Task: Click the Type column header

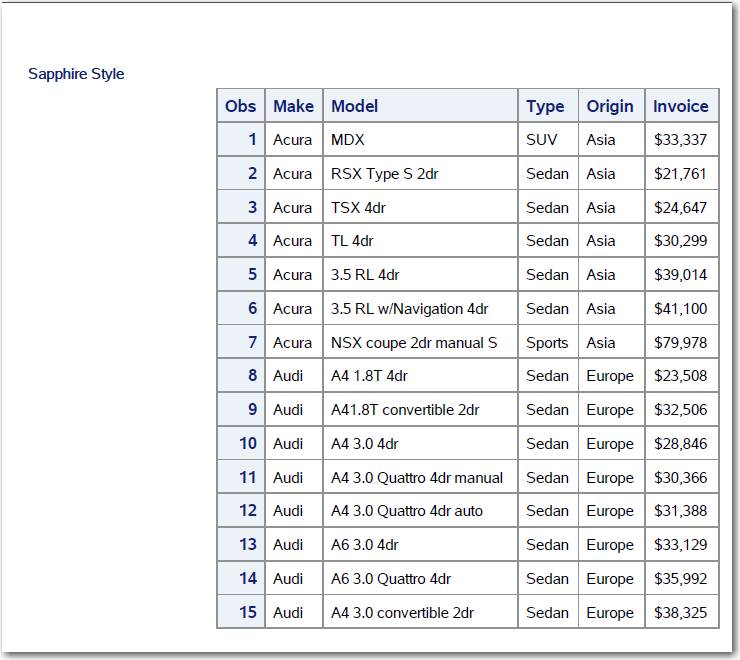Action: tap(546, 106)
